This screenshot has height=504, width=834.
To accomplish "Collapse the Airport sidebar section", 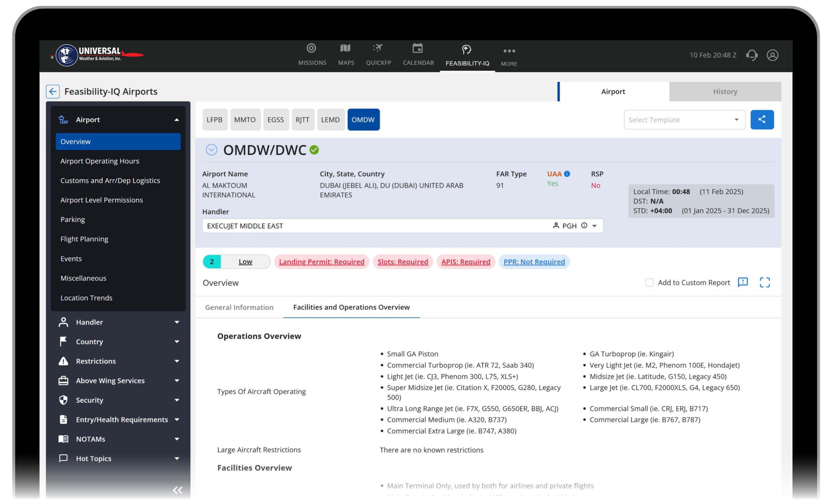I will tap(177, 120).
